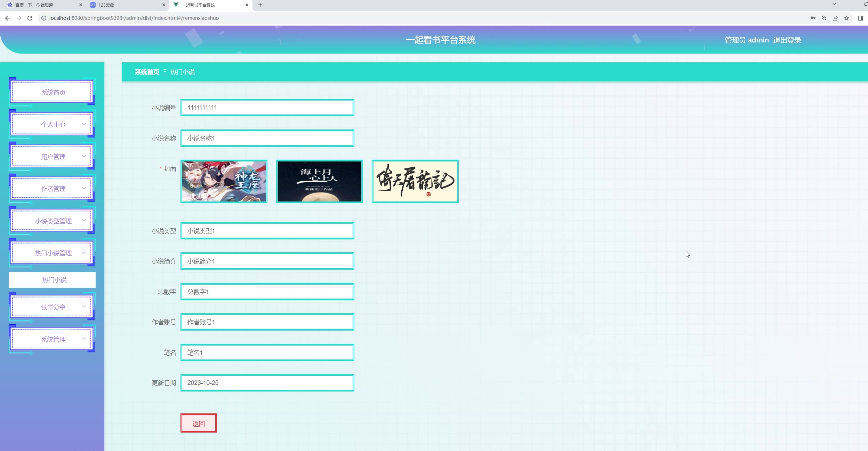Open the saved passwords key icon

click(x=813, y=18)
